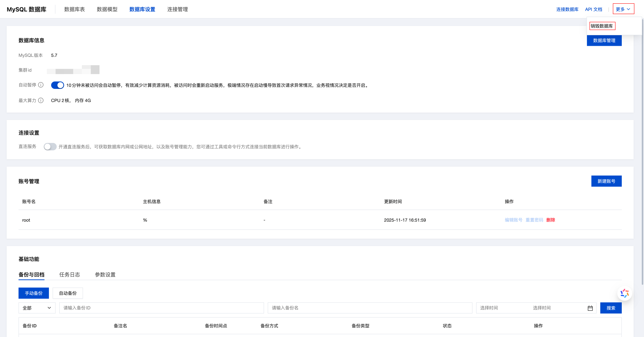Screen dimensions: 644x337
Task: Delete the root account via 删除
Action: (x=550, y=220)
